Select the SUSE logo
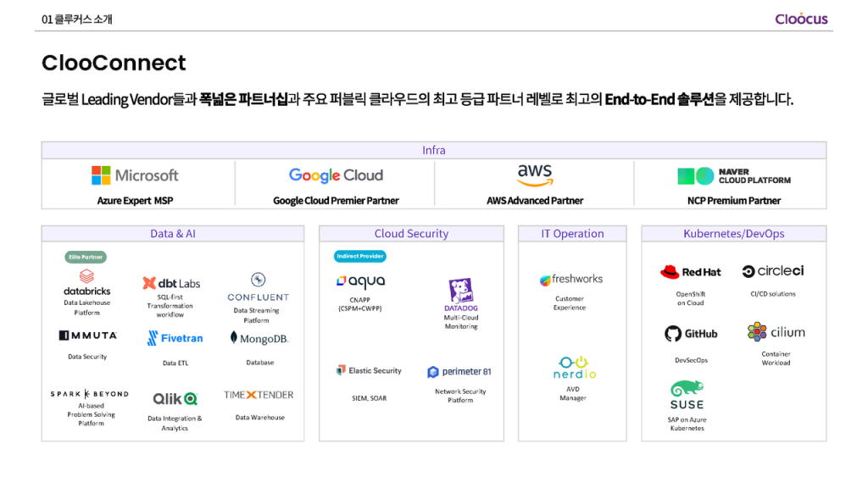The width and height of the screenshot is (868, 488). (687, 395)
